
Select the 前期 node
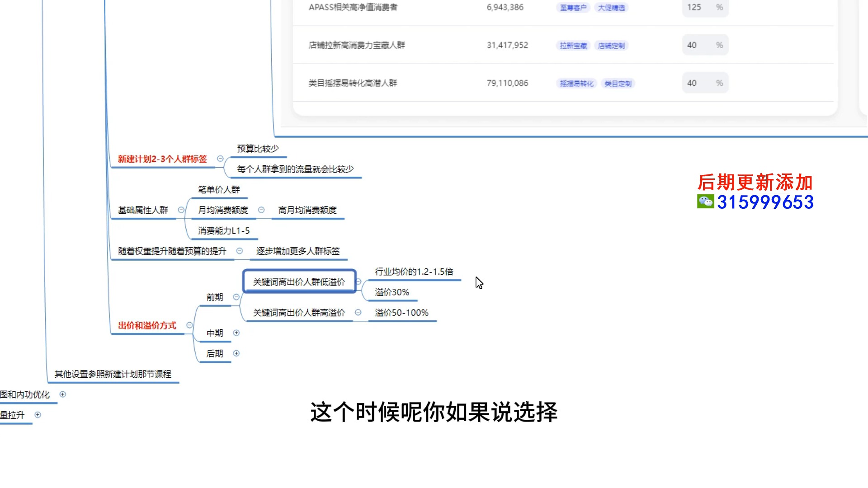[x=215, y=297]
